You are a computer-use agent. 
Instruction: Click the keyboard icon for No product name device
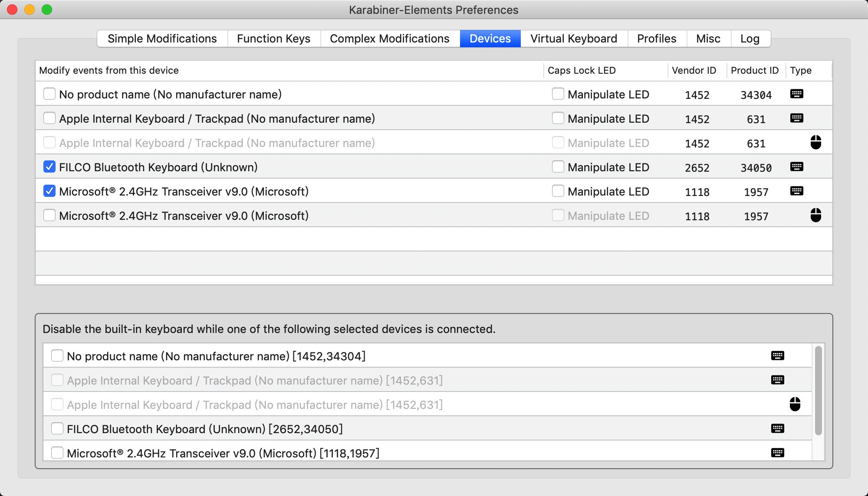coord(797,94)
